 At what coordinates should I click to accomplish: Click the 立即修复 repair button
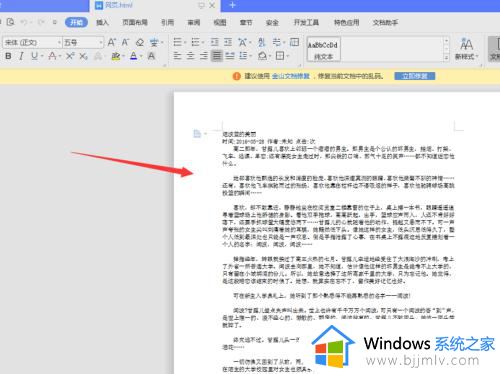click(415, 76)
